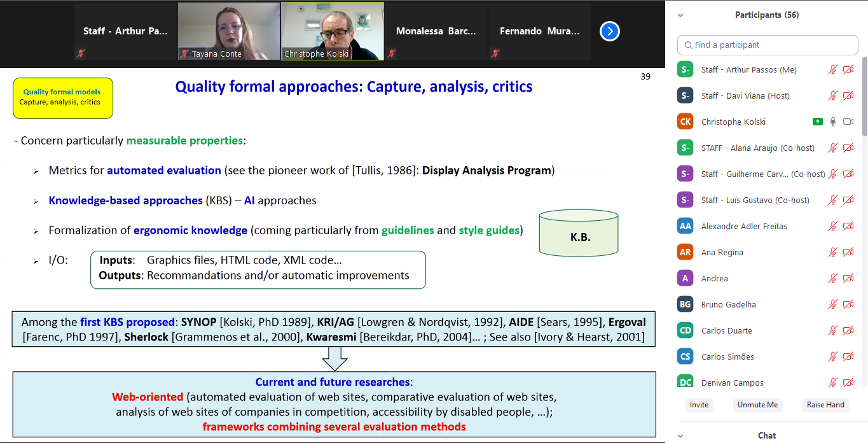Click the participants list vertical scrollbar

[x=864, y=95]
